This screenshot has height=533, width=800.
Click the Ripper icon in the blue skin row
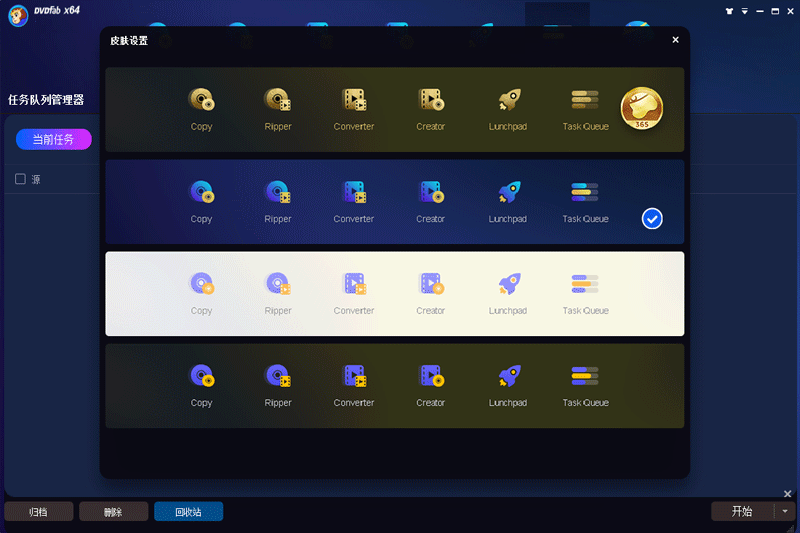point(278,192)
